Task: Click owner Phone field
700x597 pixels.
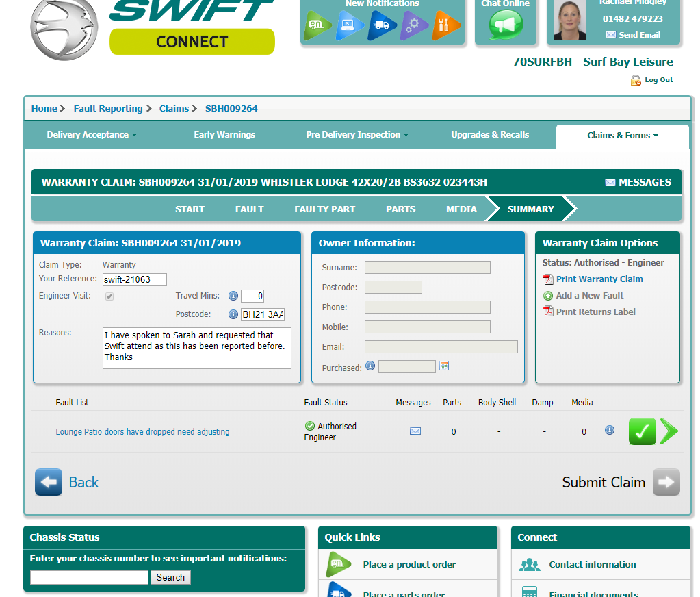Action: click(x=427, y=307)
